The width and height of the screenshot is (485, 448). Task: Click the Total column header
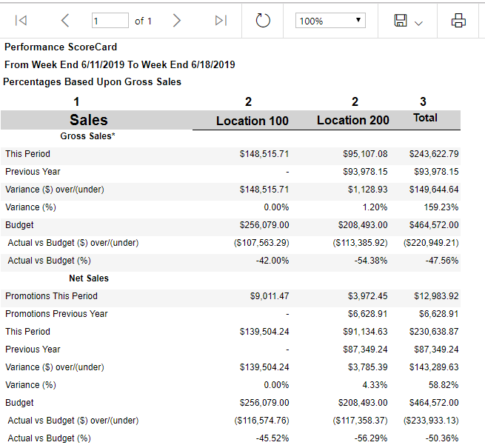pyautogui.click(x=425, y=118)
